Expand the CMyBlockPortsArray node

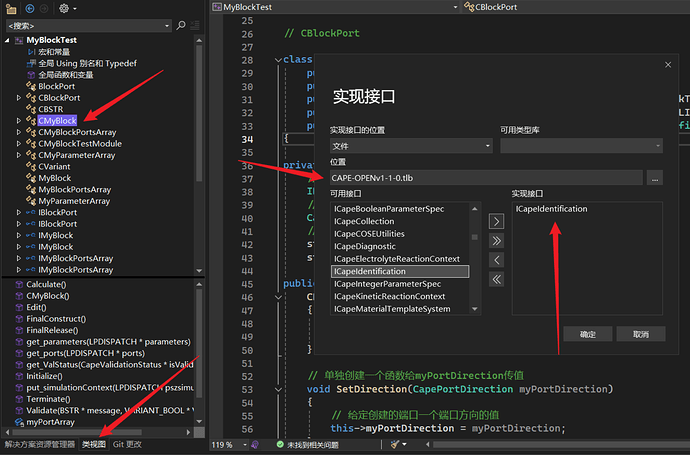pos(18,132)
